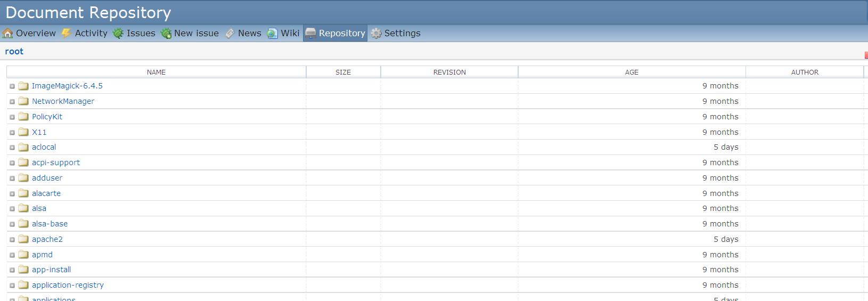Click the Age column header

[632, 72]
